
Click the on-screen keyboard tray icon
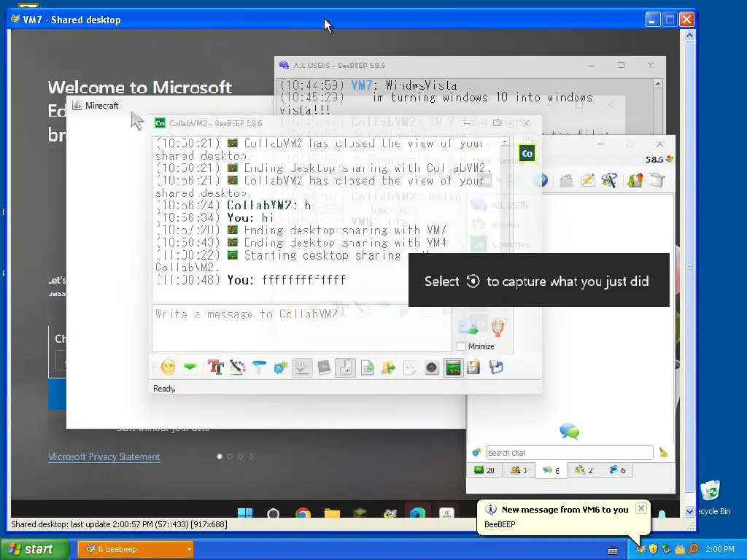(x=613, y=550)
